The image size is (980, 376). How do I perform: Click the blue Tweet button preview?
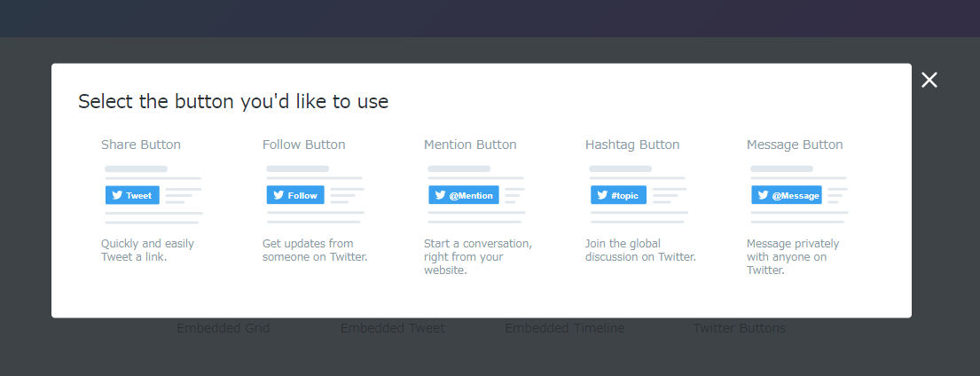coord(132,195)
